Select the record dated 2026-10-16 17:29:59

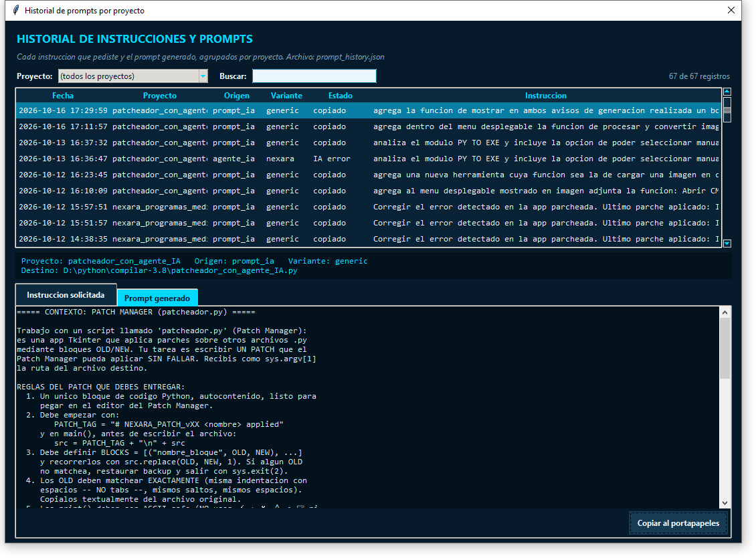pos(369,110)
